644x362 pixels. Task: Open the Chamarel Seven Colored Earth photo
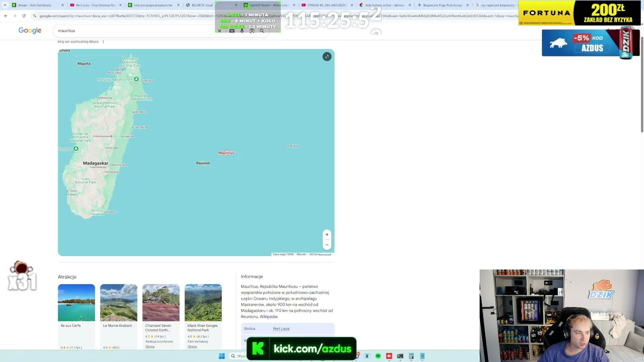click(x=161, y=303)
